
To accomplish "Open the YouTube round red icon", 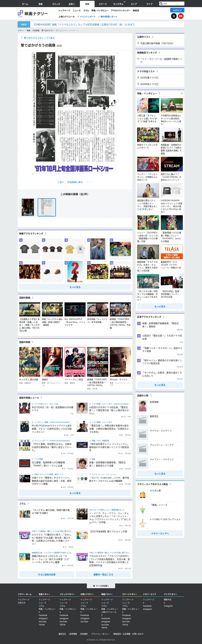I will click(x=181, y=16).
